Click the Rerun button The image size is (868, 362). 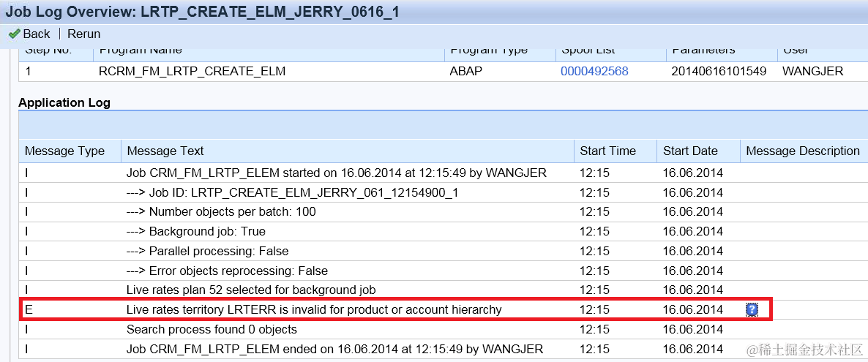coord(84,34)
